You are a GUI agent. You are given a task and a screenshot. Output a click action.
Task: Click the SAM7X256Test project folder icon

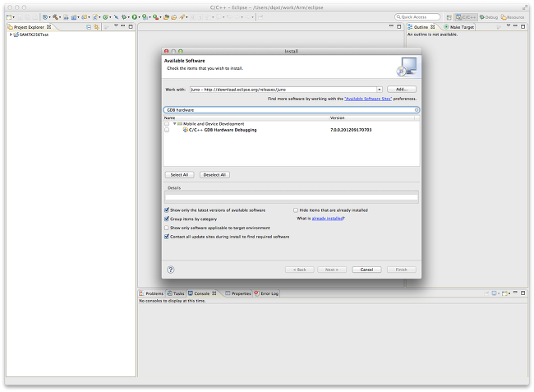coord(16,35)
